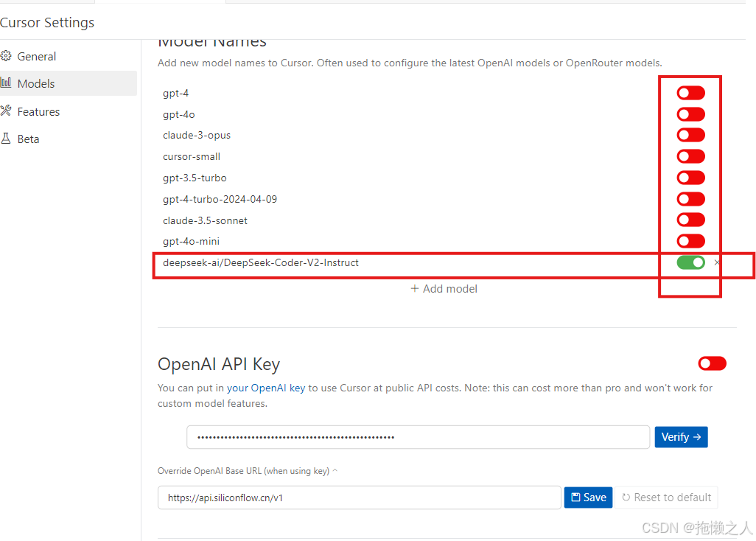Click the gpt-4-turbo-2024-04-09 model name

[x=220, y=199]
